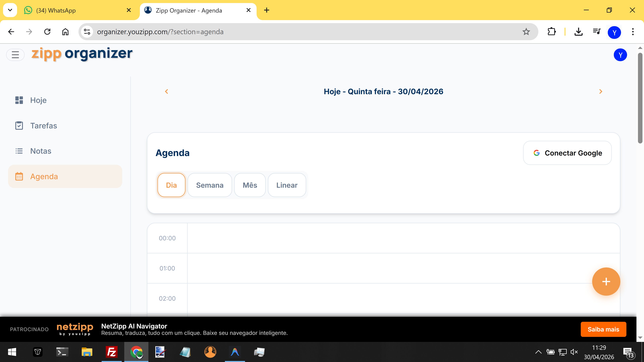Open the tab search dropdown arrow

(x=10, y=10)
